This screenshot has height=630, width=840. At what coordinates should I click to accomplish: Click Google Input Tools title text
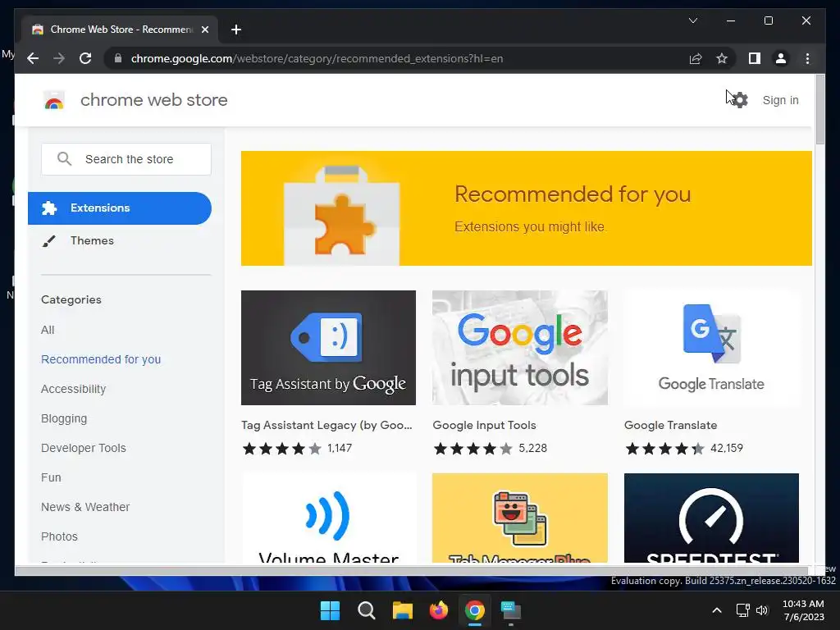point(484,426)
